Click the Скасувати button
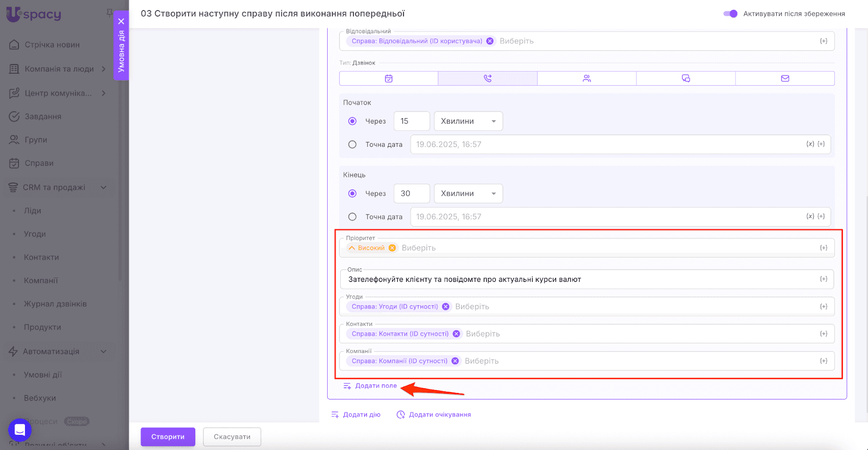This screenshot has width=868, height=450. (x=232, y=437)
